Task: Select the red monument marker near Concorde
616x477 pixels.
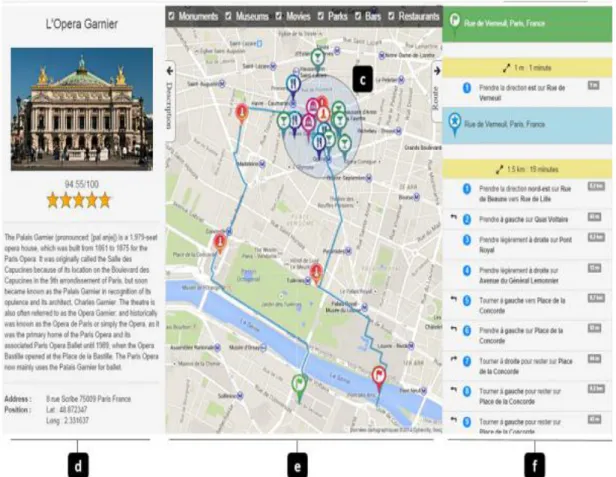Action: (x=220, y=243)
